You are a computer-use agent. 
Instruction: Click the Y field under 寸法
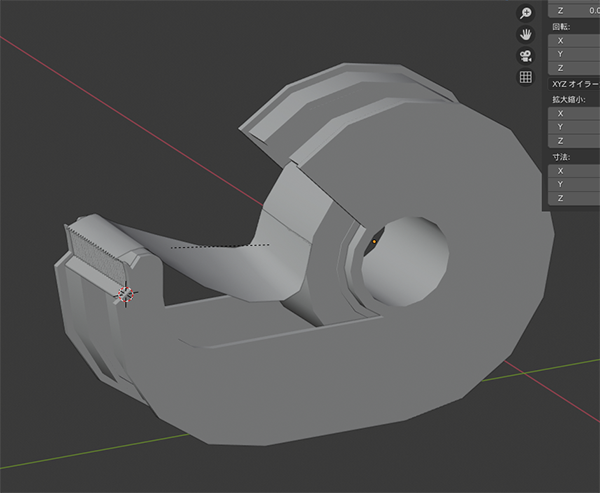[574, 184]
